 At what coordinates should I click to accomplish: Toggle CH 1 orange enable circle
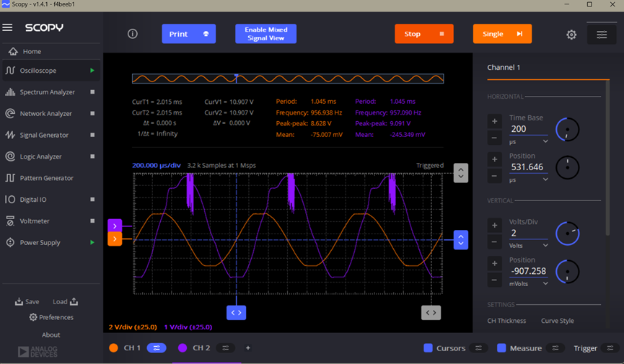point(113,348)
